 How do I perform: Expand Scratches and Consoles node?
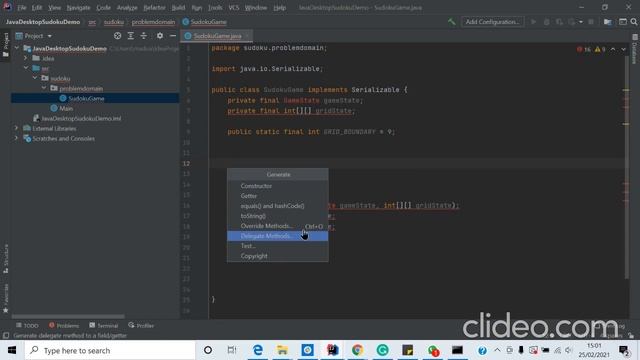pos(16,138)
